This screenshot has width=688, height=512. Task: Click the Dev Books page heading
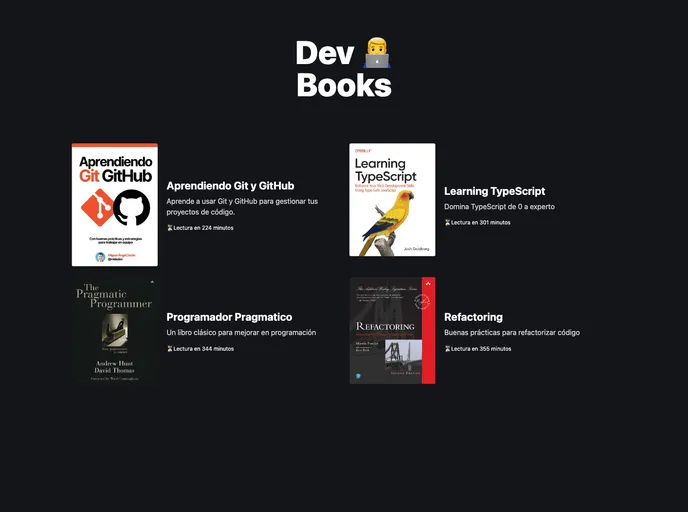coord(344,68)
